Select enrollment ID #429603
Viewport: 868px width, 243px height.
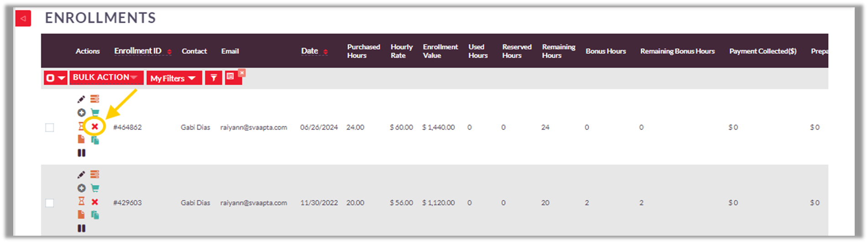[127, 202]
